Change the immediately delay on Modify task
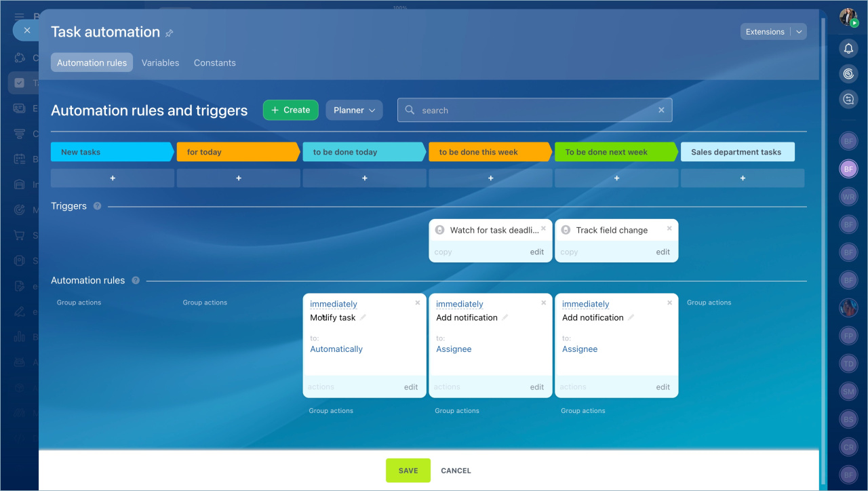The height and width of the screenshot is (491, 868). click(x=333, y=305)
